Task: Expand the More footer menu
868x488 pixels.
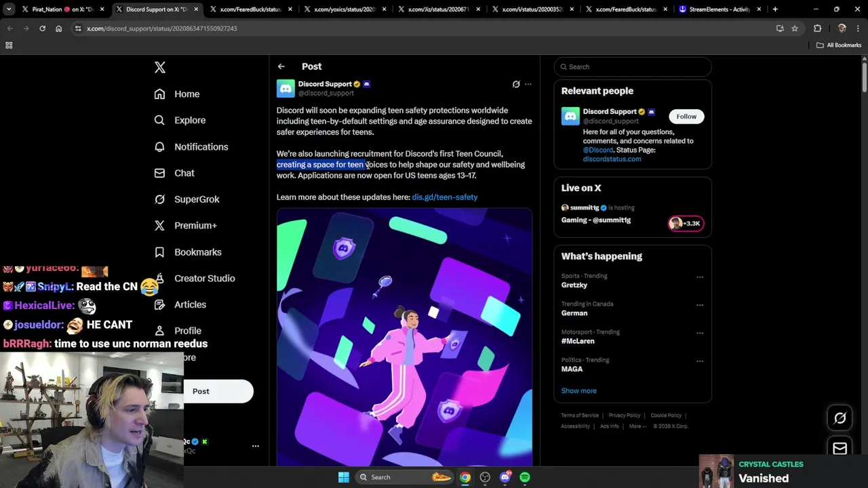Action: pos(637,426)
